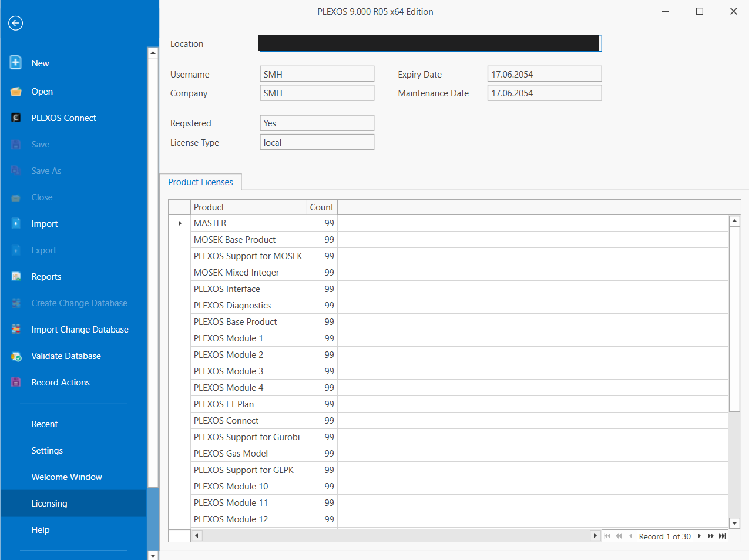Run Validate Database from its icon
This screenshot has width=749, height=560.
click(15, 356)
